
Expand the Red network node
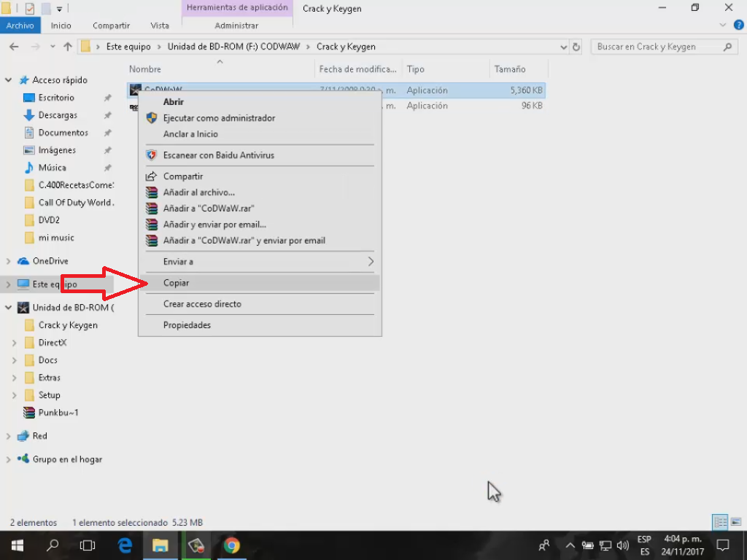point(8,436)
